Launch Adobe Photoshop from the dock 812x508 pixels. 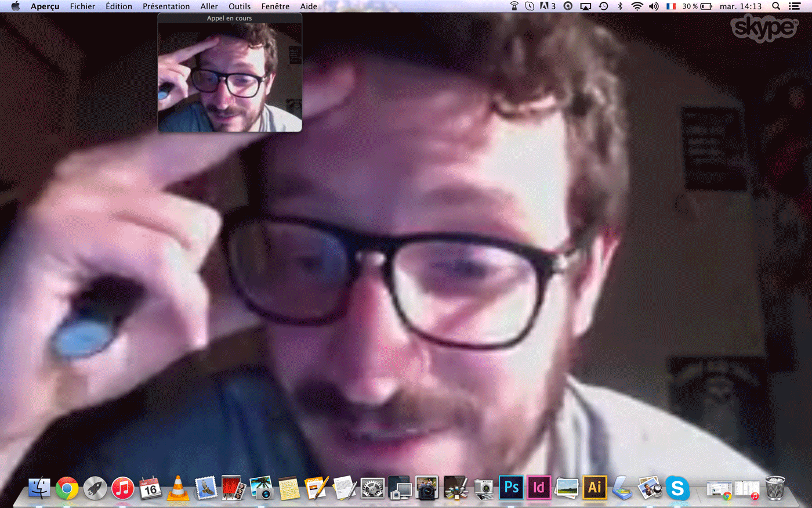point(512,488)
